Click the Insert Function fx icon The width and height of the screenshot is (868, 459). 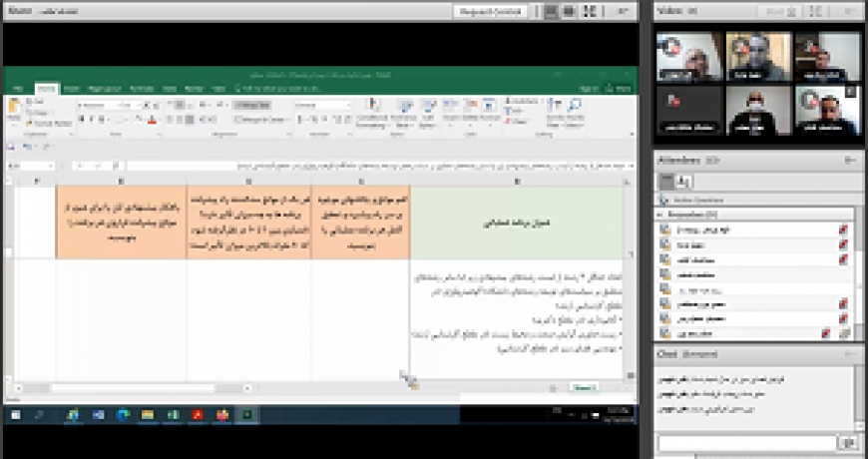(x=117, y=166)
